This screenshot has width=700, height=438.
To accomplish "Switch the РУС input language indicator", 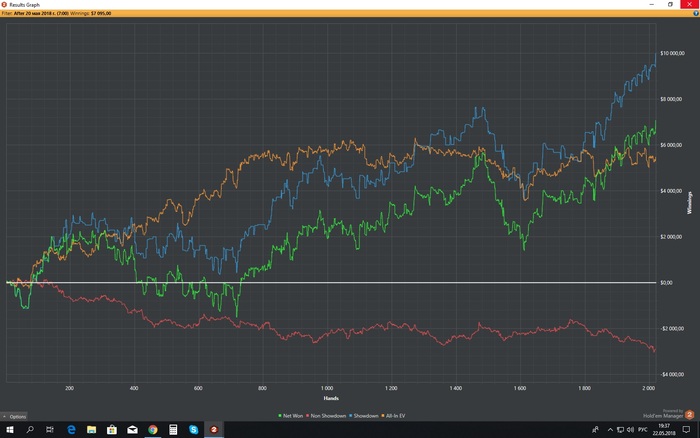I will [643, 430].
